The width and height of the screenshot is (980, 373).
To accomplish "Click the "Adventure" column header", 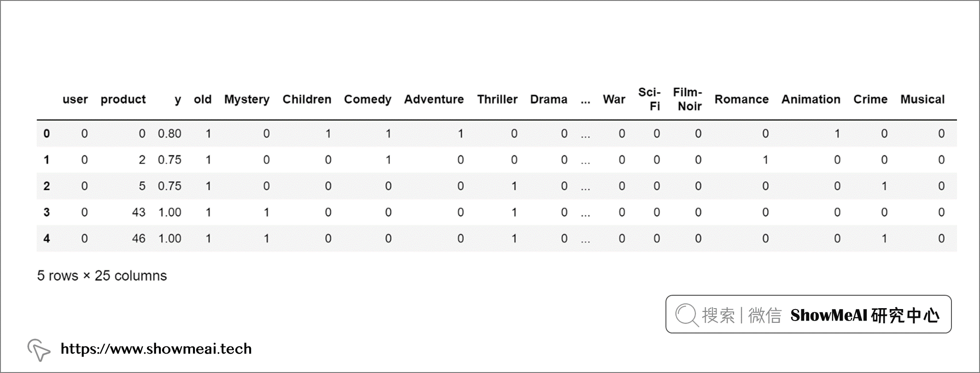I will pyautogui.click(x=434, y=99).
